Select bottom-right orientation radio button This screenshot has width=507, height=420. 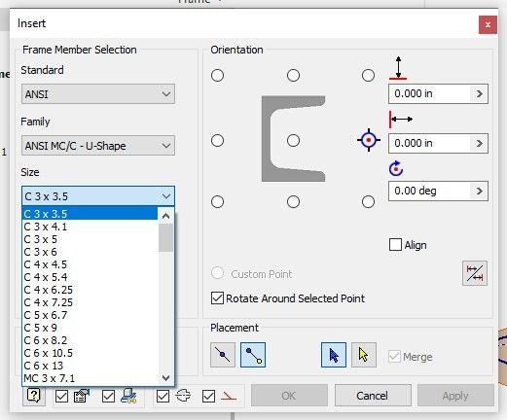pyautogui.click(x=368, y=201)
